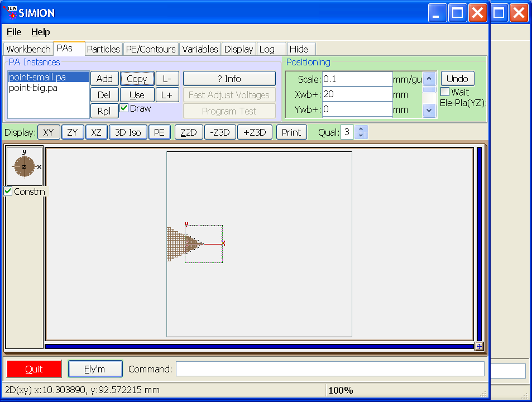Image resolution: width=532 pixels, height=402 pixels.
Task: Click the Rpl button
Action: tap(104, 111)
